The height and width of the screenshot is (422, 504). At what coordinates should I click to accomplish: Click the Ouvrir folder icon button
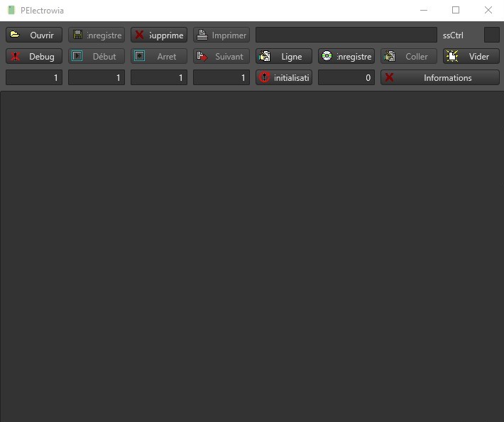coord(34,35)
